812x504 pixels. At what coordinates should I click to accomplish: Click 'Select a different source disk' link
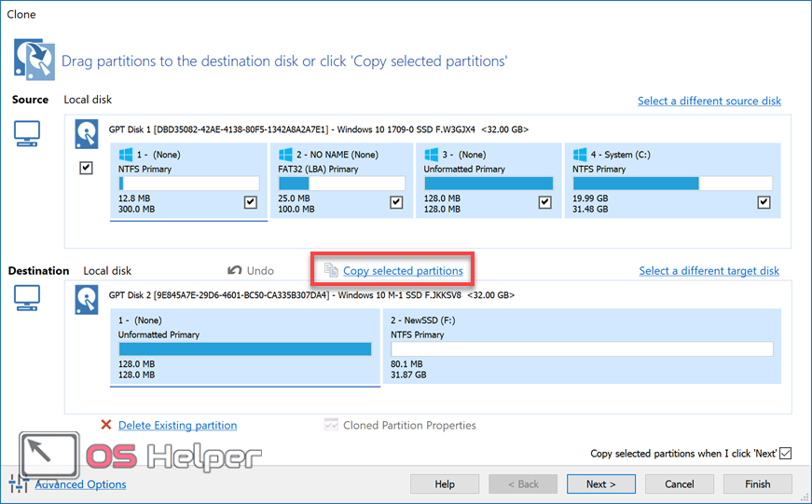click(x=709, y=101)
